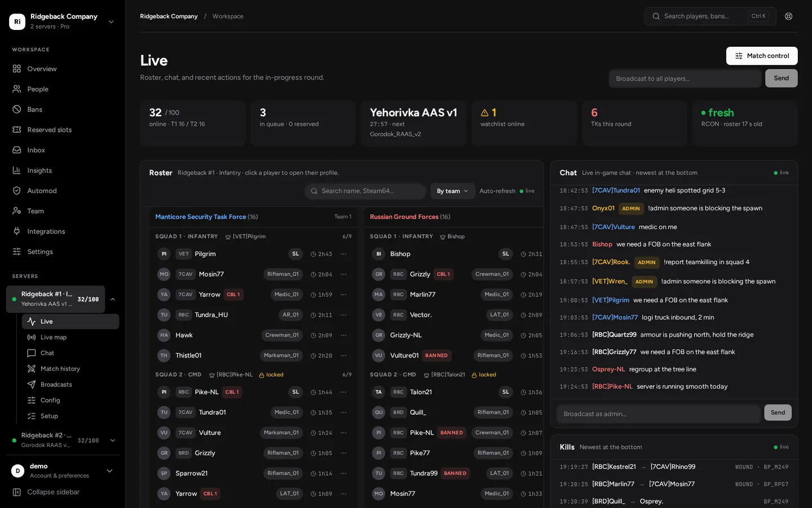Open more options for Tundra_HU row
812x508 pixels.
click(343, 315)
